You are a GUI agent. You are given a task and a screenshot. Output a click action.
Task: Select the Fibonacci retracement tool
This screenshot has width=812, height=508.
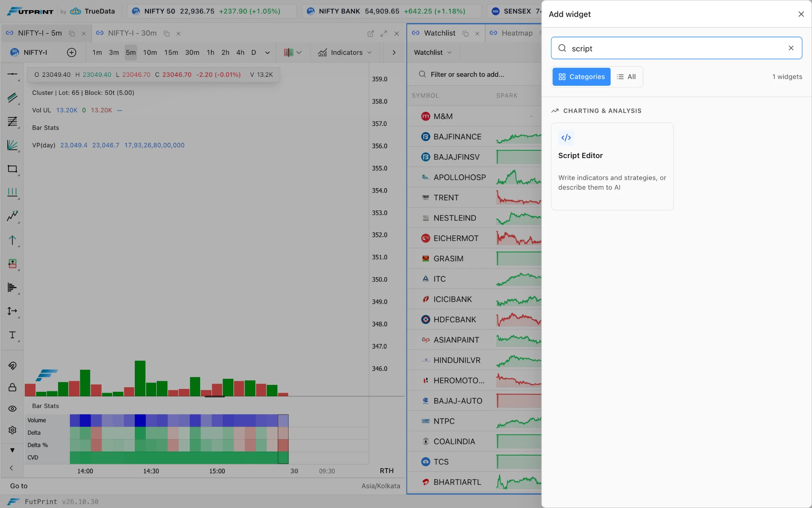point(12,122)
